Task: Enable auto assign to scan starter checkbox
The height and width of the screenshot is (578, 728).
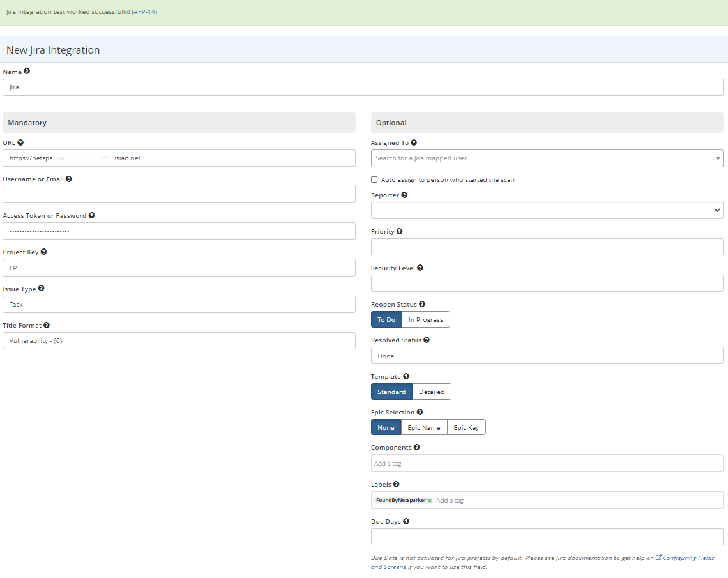Action: click(x=374, y=179)
